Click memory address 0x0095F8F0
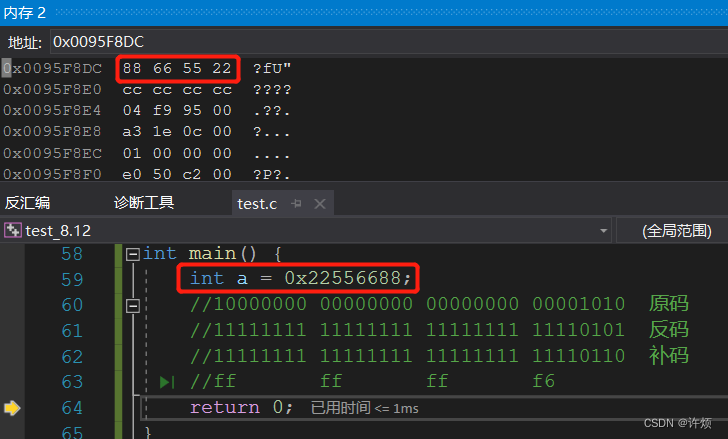728x439 pixels. point(52,174)
